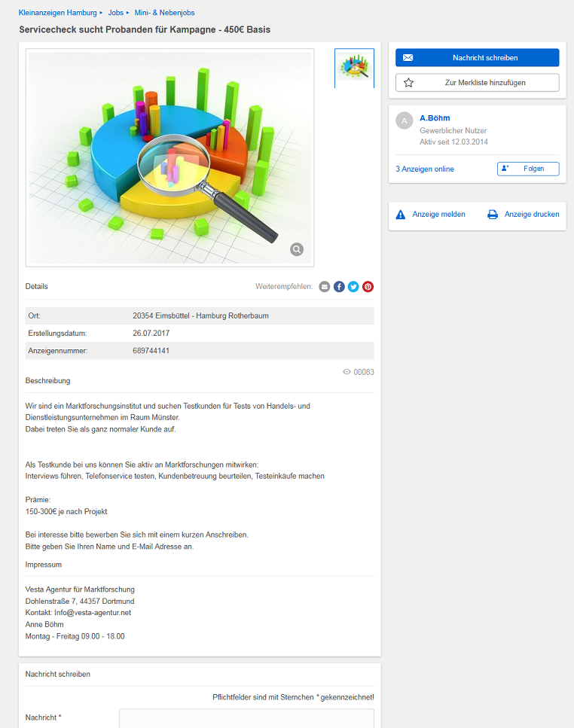
Task: View the 3 Anzeigen online link
Action: pos(425,169)
